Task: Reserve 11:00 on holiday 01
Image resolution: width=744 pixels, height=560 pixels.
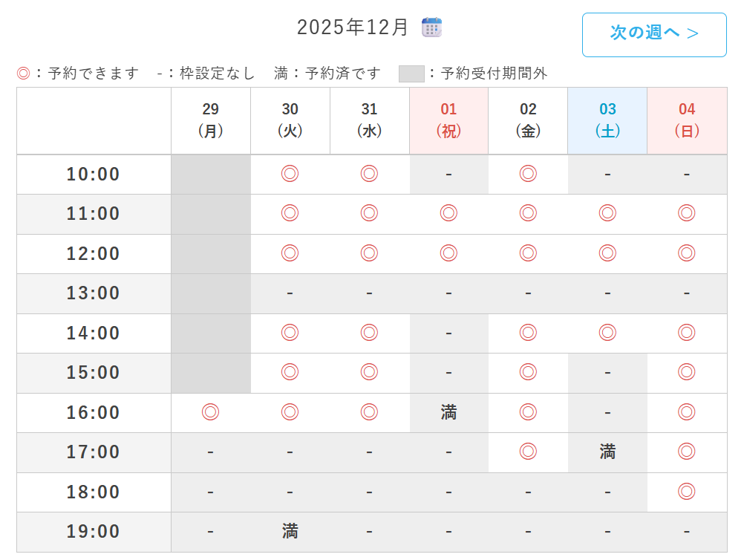Action: (x=448, y=214)
